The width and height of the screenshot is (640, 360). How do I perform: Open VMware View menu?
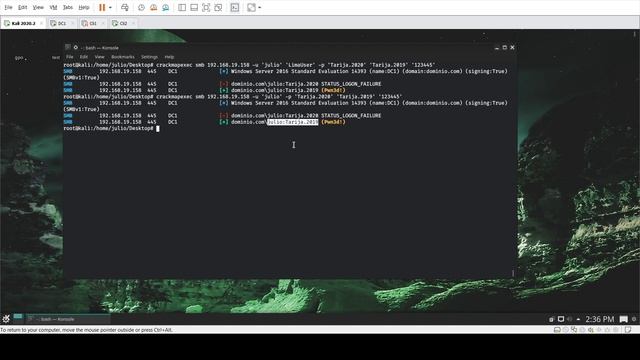(38, 7)
